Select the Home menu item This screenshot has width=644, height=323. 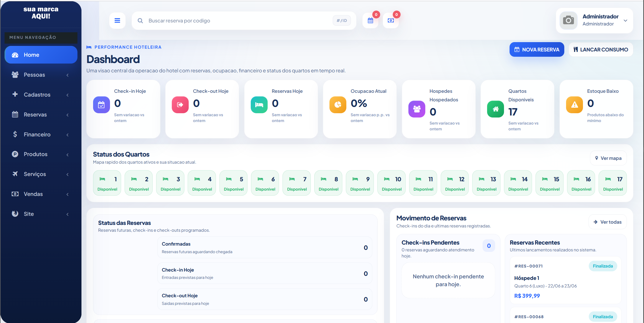[x=41, y=55]
